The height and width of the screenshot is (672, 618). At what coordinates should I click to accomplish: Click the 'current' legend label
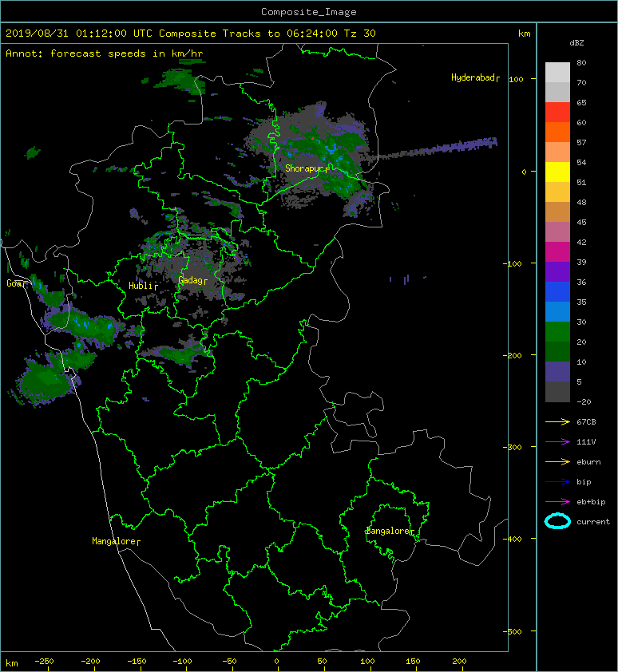[593, 522]
